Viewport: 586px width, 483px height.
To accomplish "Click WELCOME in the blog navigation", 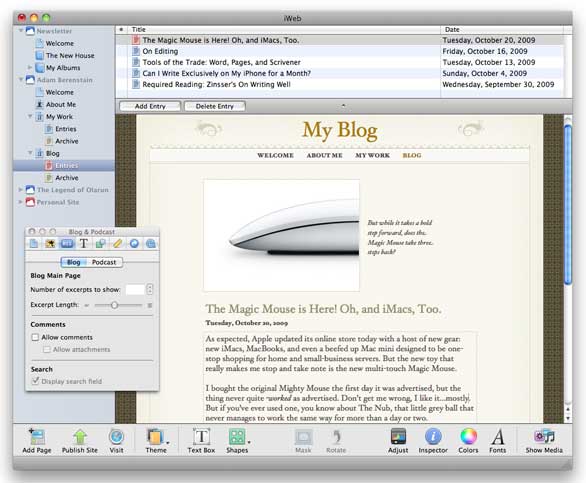I will point(275,155).
